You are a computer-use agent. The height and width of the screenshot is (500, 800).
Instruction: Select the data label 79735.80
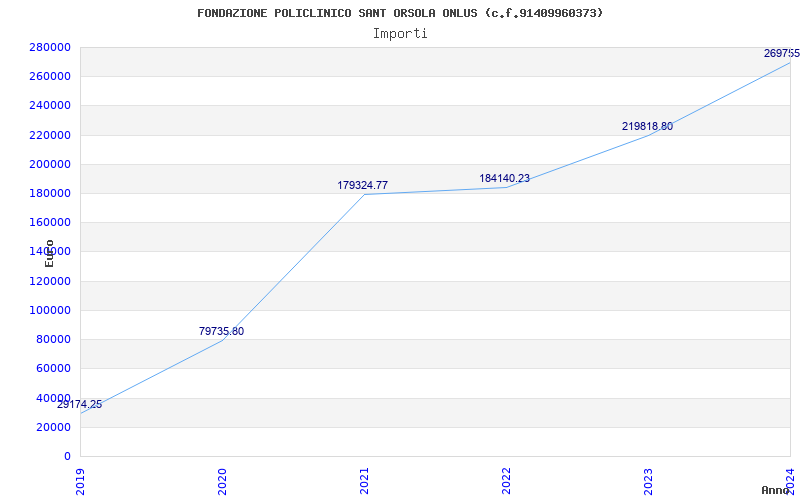[221, 331]
